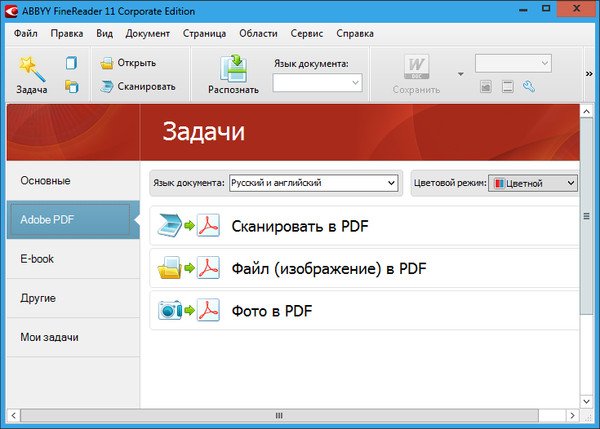
Task: Click the Распознать recognize icon
Action: coord(233,69)
